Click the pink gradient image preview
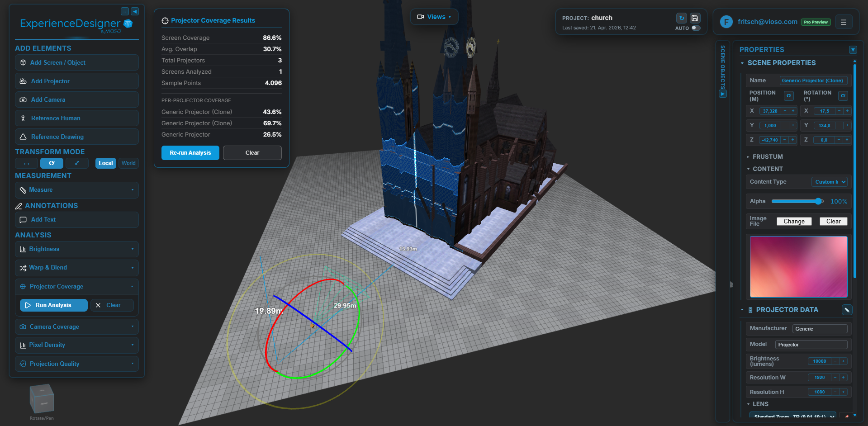 (798, 267)
